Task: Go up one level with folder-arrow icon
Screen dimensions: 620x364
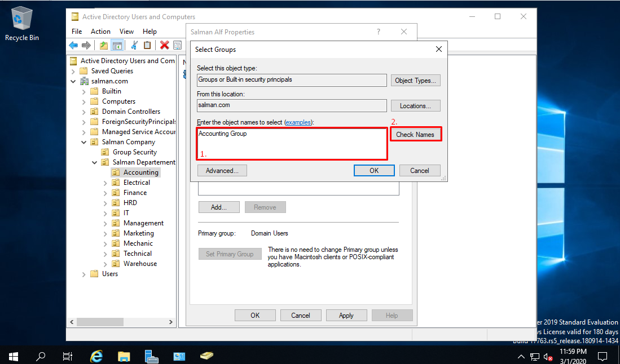Action: point(104,46)
